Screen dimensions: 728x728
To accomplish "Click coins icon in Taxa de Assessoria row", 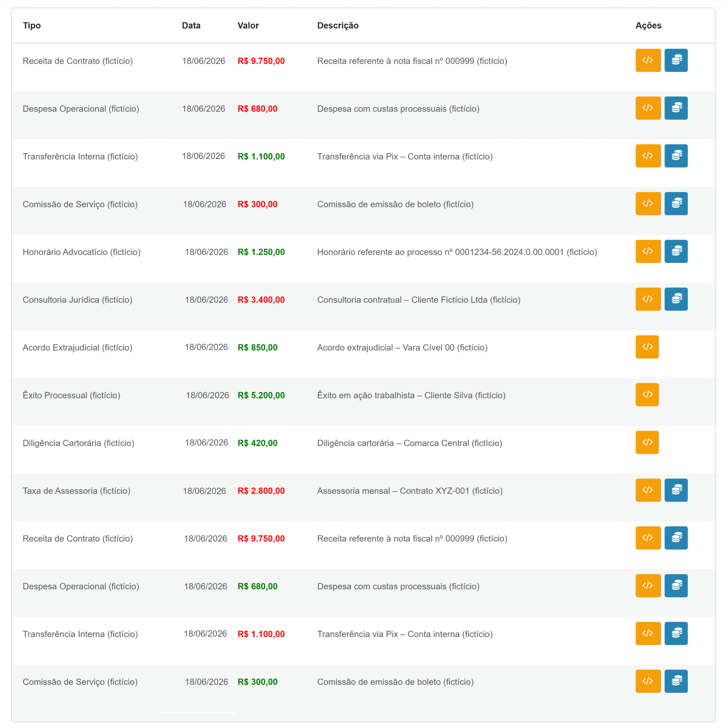I will (676, 490).
